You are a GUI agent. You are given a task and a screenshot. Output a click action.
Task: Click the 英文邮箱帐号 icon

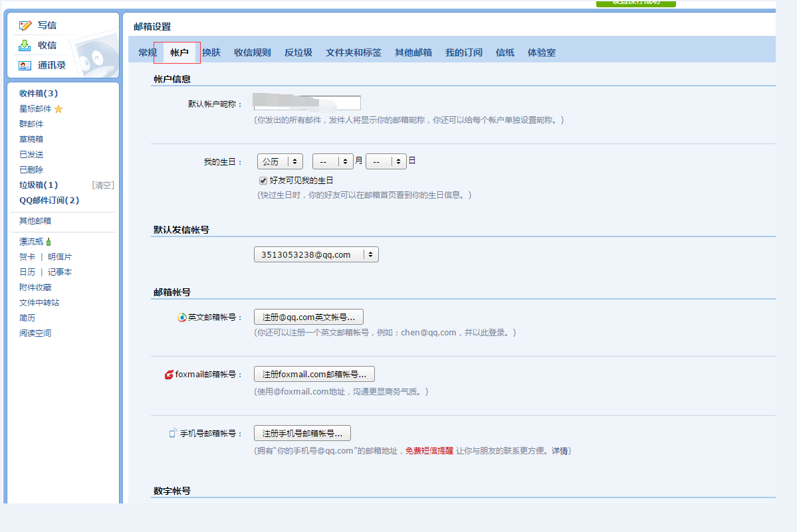tap(182, 317)
